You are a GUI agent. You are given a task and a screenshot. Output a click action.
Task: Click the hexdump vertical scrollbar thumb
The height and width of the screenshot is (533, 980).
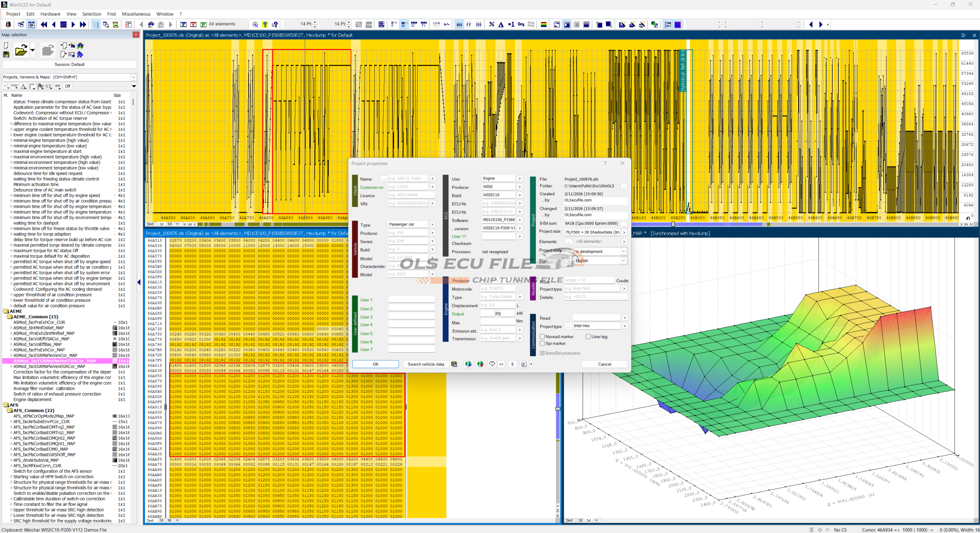coord(557,409)
